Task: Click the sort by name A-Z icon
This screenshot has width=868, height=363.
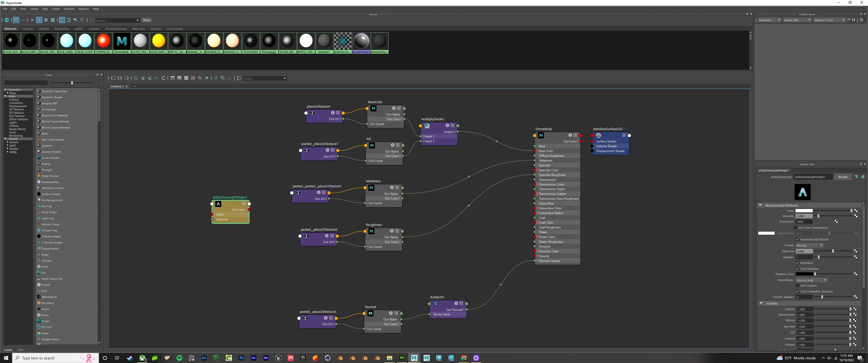Action: point(62,20)
